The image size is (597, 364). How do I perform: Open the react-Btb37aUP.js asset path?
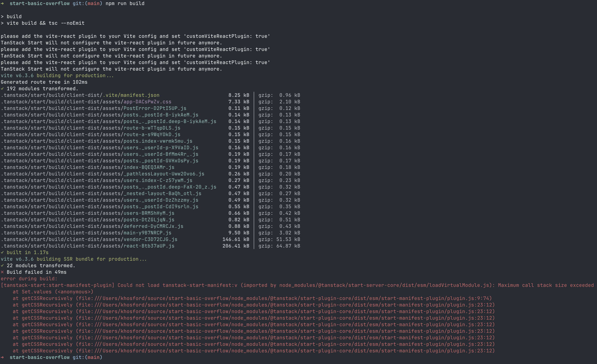pyautogui.click(x=149, y=246)
